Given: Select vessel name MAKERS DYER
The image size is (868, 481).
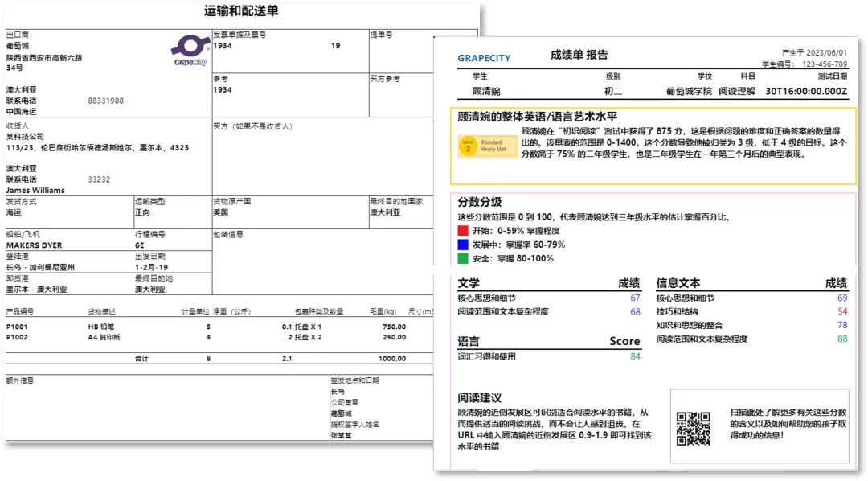Looking at the screenshot, I should click(x=35, y=245).
